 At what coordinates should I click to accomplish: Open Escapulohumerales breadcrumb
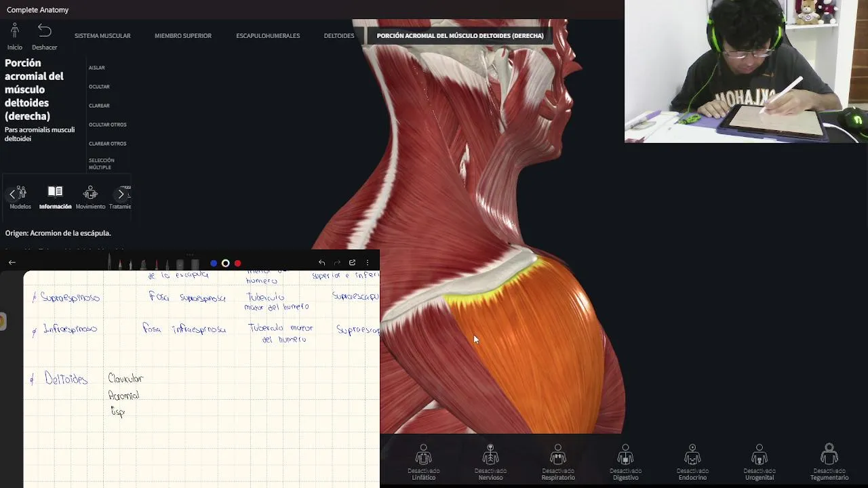(x=268, y=36)
